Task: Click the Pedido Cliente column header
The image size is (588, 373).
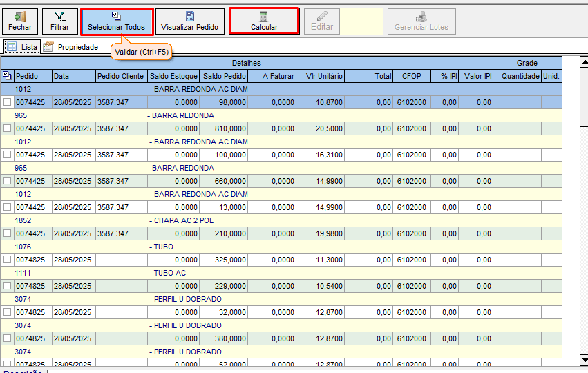Action: [x=121, y=76]
